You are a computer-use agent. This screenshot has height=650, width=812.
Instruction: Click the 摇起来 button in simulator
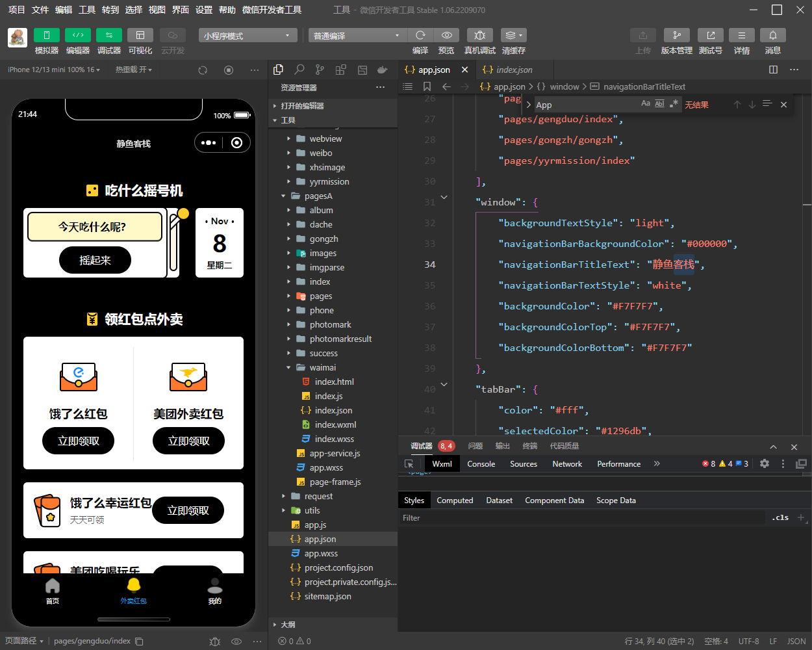point(95,261)
